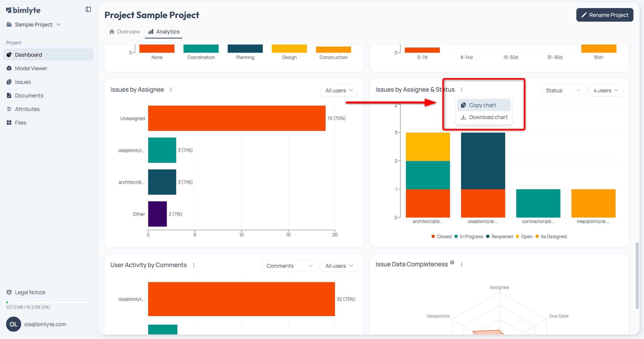Click the Sample Project folder icon
Viewport: 644px width, 339px height.
(x=9, y=24)
